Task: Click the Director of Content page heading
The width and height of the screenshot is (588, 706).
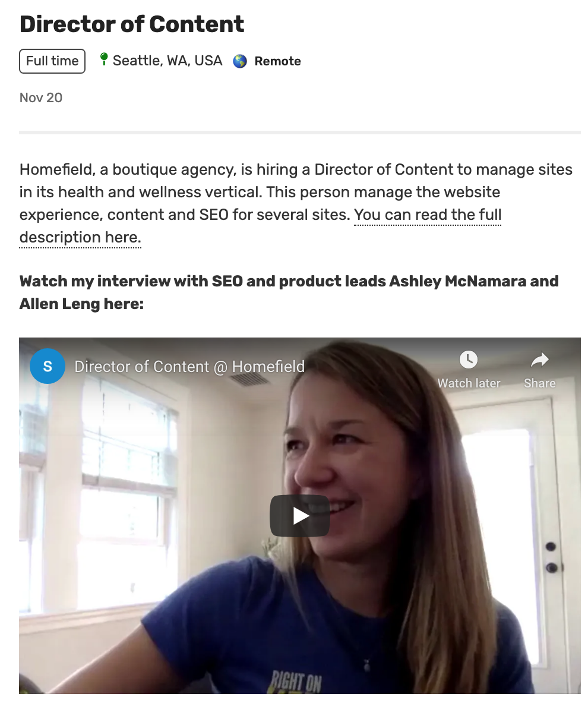Action: 132,24
